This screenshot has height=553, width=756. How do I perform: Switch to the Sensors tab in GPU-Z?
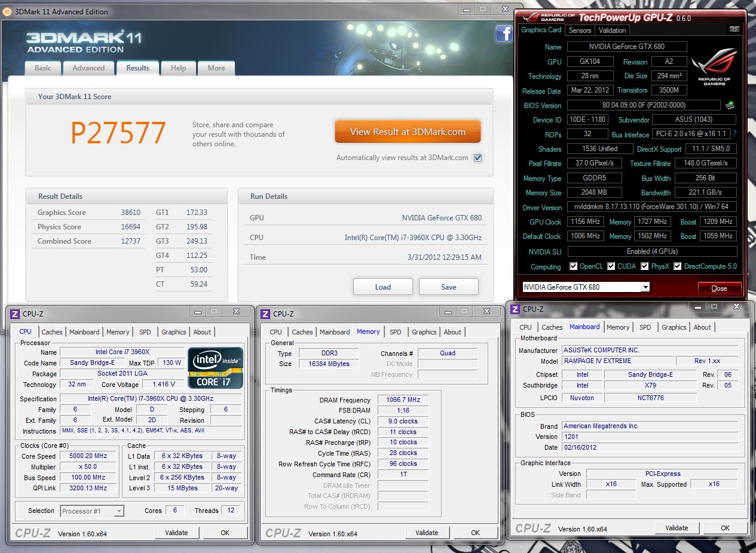tap(580, 30)
